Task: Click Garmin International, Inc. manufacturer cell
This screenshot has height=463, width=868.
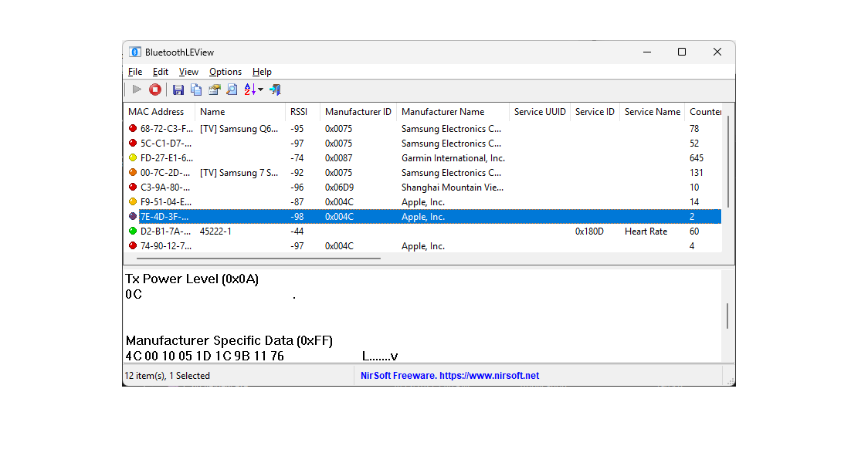Action: tap(453, 158)
